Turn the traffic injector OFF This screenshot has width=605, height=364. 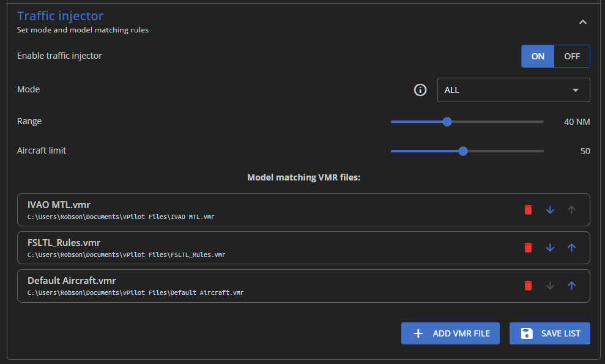572,56
